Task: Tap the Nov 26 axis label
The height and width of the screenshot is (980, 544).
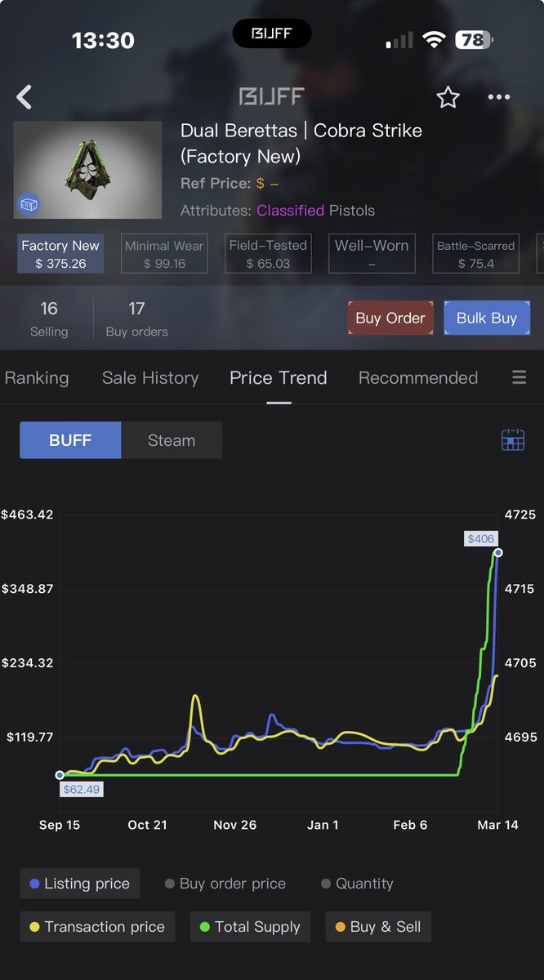Action: (x=235, y=825)
